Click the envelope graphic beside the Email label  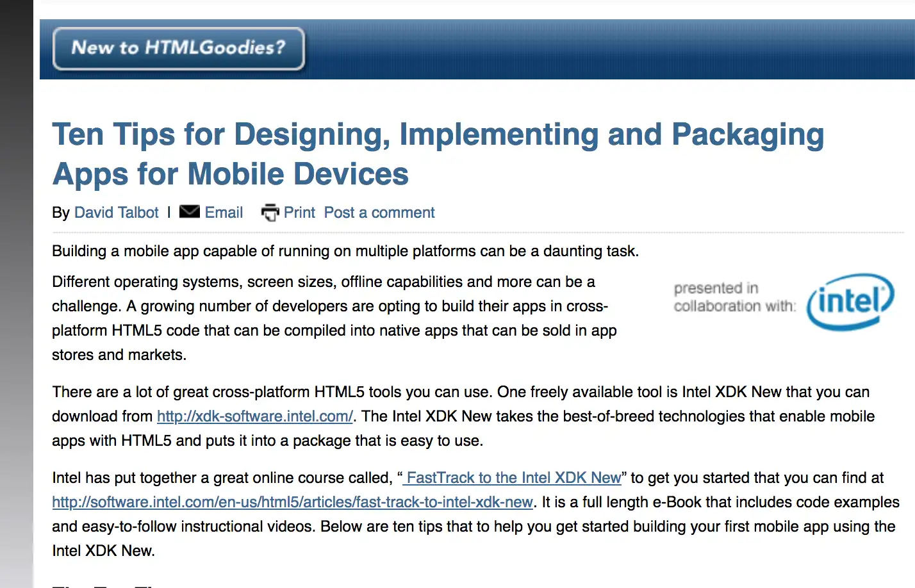point(190,211)
